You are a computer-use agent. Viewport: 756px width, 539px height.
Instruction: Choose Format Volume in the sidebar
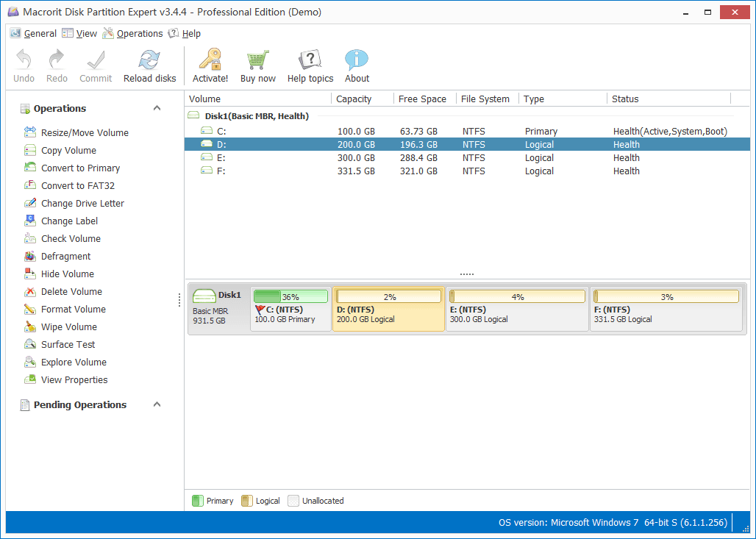[74, 310]
